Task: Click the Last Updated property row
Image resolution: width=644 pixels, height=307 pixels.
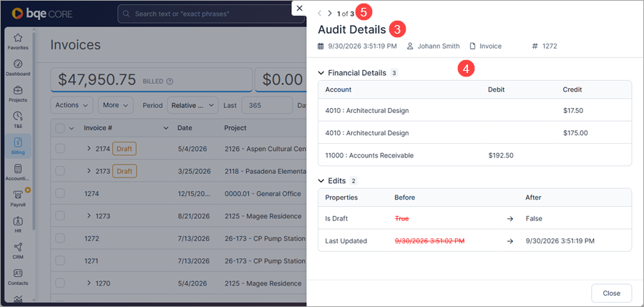Action: (x=475, y=241)
